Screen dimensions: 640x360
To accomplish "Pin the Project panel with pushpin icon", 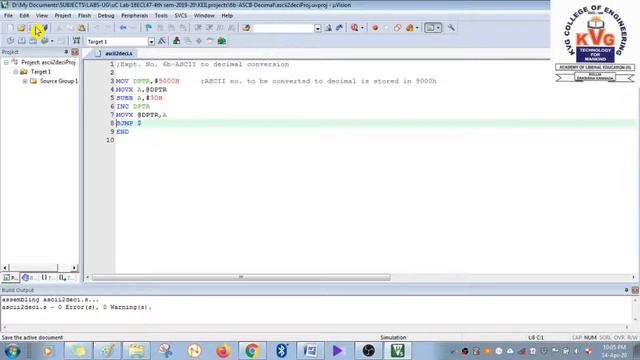I will click(66, 52).
